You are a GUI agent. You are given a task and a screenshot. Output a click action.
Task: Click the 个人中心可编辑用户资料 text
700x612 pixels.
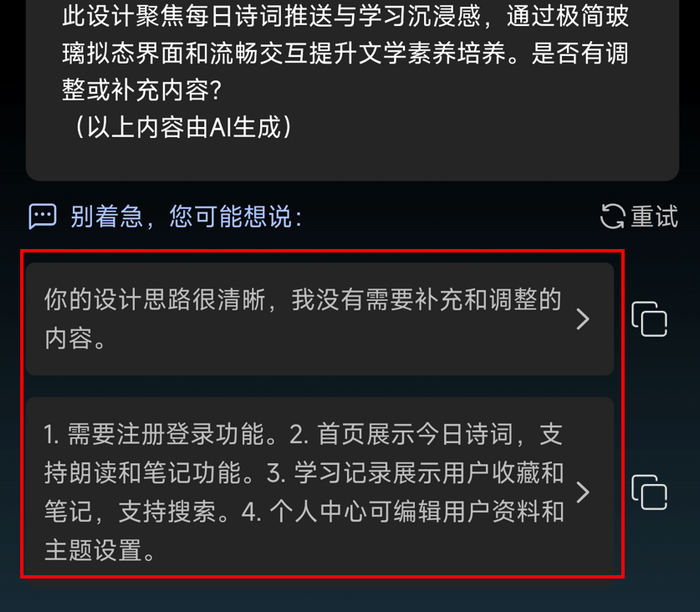pyautogui.click(x=404, y=512)
